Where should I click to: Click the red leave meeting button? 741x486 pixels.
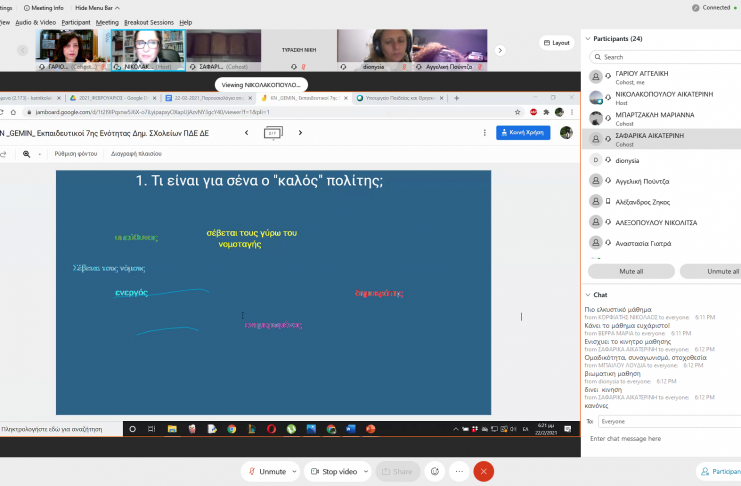click(484, 471)
